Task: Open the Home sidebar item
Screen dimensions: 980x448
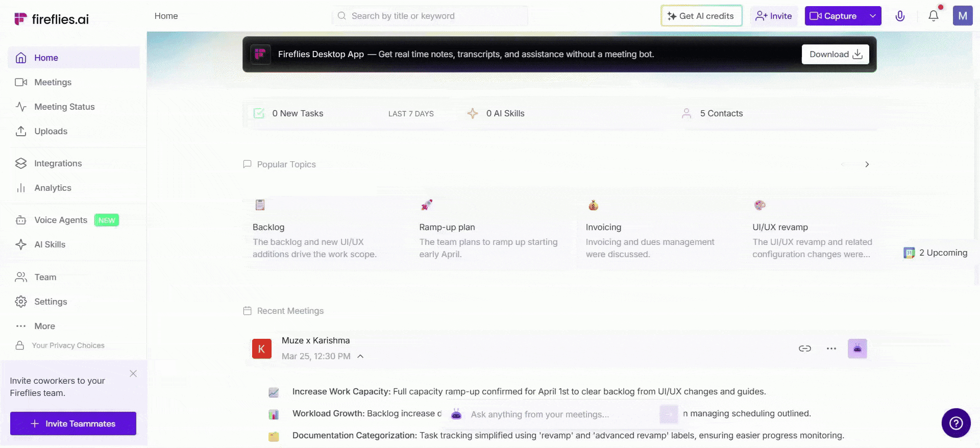Action: (x=74, y=58)
